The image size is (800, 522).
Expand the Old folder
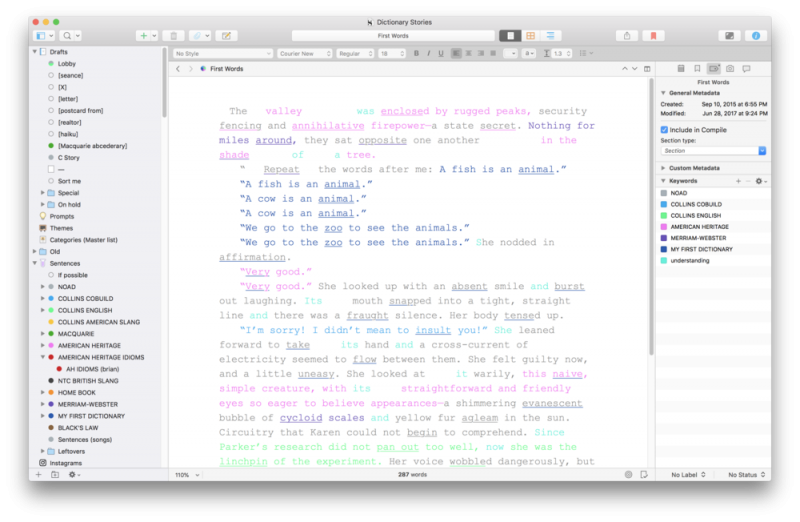click(x=35, y=252)
